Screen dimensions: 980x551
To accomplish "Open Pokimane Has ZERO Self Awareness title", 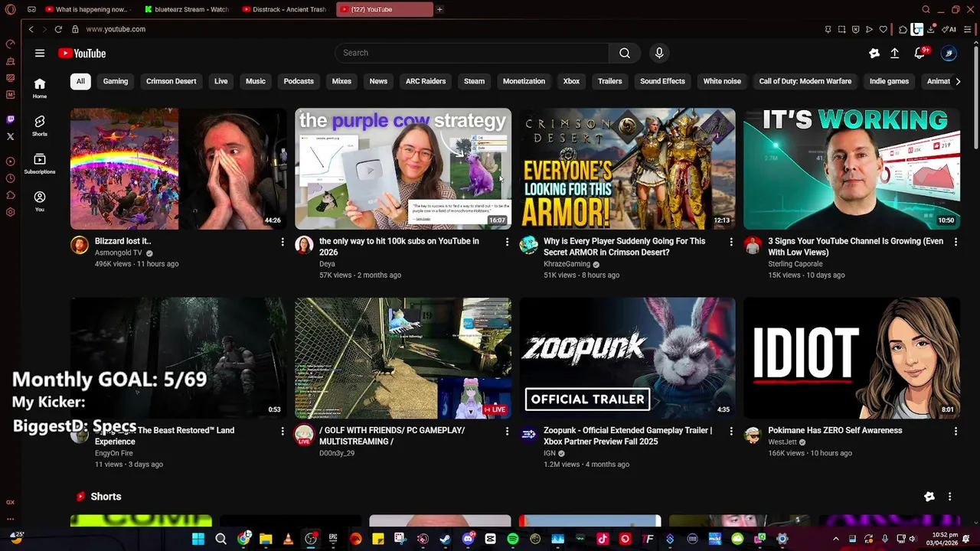I will [x=835, y=430].
